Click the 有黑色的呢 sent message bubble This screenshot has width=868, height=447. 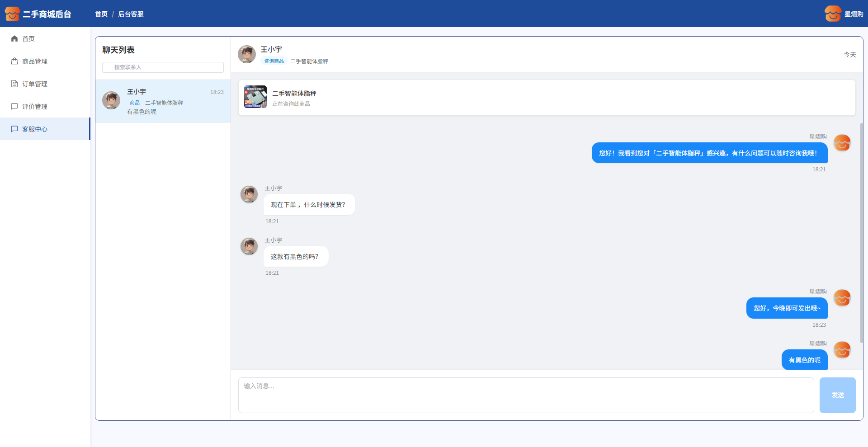click(x=804, y=360)
